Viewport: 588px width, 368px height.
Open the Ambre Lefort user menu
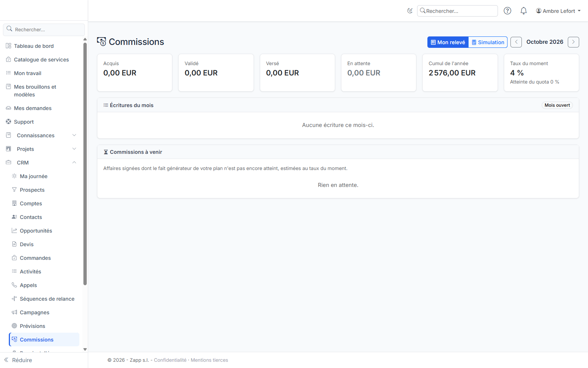(x=558, y=11)
